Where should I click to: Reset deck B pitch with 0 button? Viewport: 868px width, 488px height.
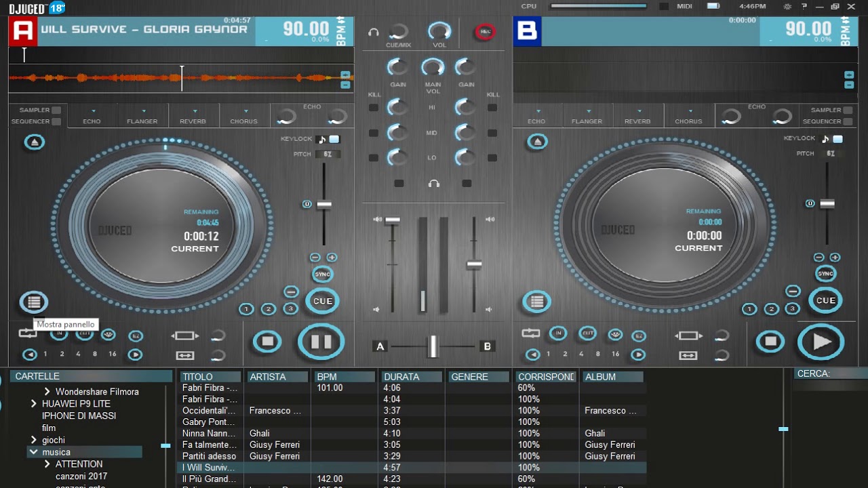810,203
